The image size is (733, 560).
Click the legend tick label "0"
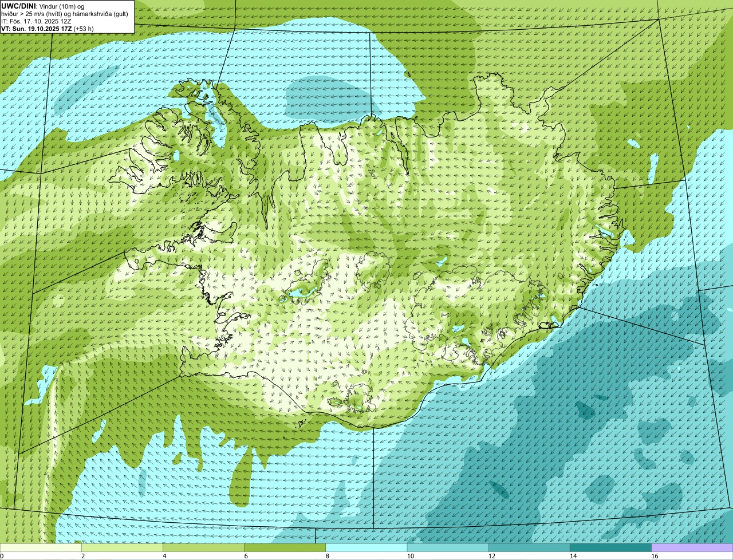click(x=2, y=556)
